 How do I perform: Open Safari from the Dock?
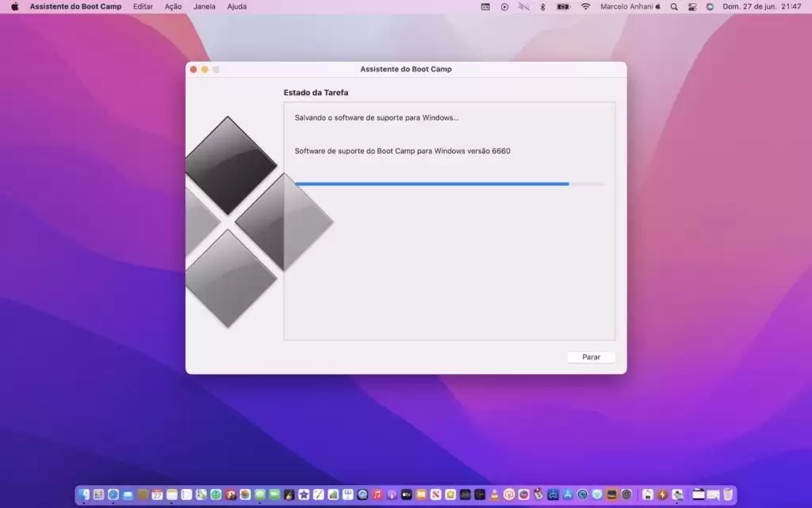tap(113, 495)
